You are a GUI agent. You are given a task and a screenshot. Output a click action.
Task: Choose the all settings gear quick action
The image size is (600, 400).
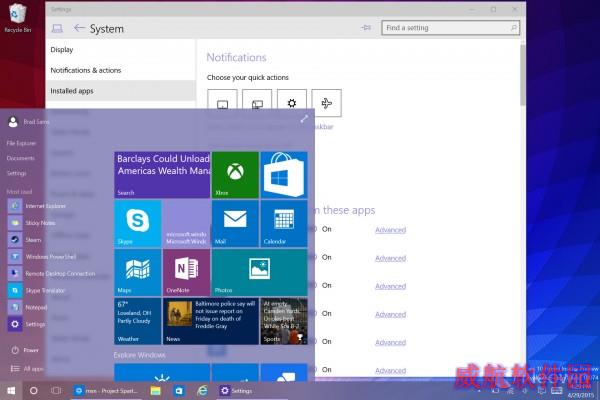click(292, 103)
